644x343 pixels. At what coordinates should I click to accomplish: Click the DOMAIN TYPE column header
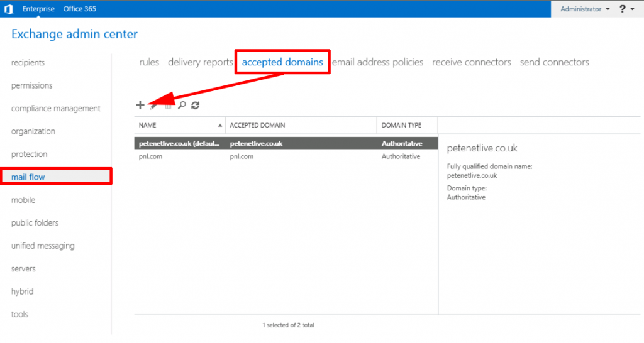pyautogui.click(x=401, y=126)
